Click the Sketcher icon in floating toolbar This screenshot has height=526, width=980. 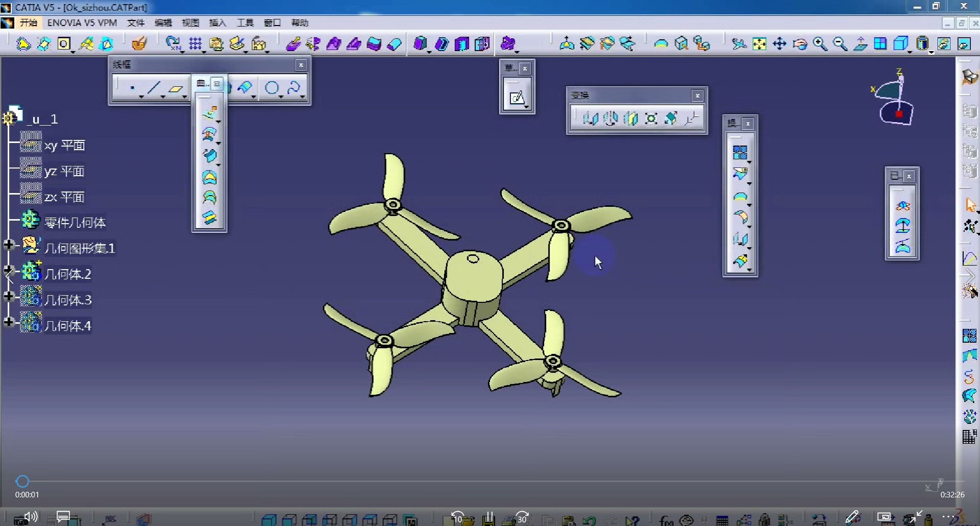[x=517, y=97]
